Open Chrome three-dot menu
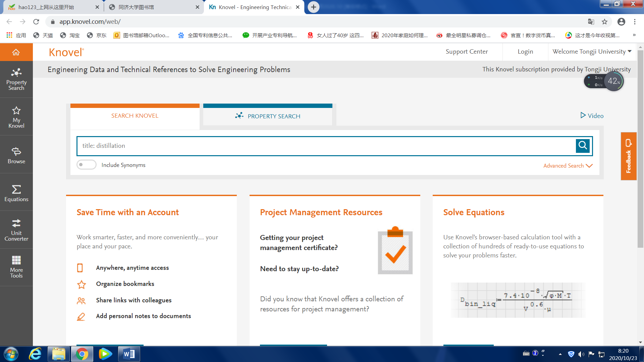This screenshot has width=644, height=362. pos(635,21)
